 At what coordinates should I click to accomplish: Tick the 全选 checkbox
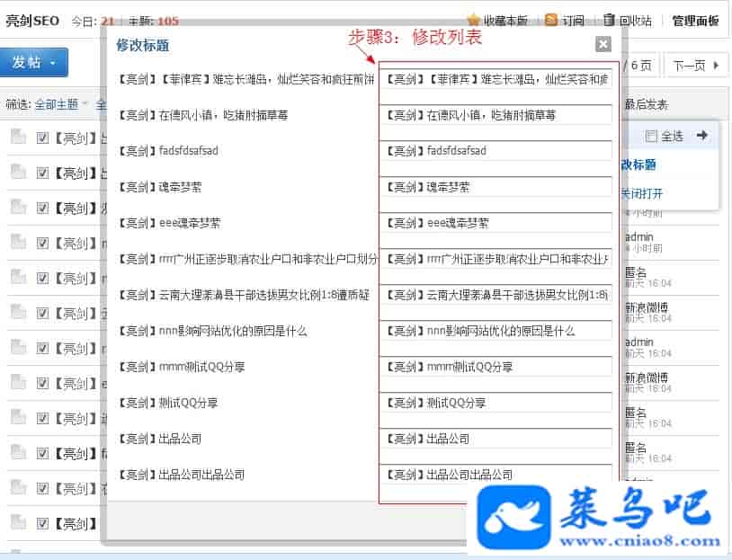pos(651,137)
